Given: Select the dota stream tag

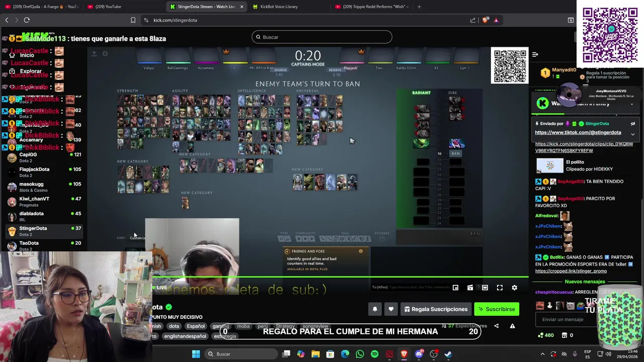Looking at the screenshot, I should (174, 326).
